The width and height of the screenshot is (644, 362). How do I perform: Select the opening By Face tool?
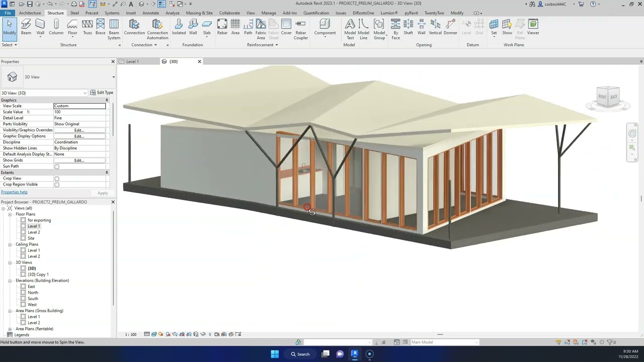pyautogui.click(x=395, y=29)
